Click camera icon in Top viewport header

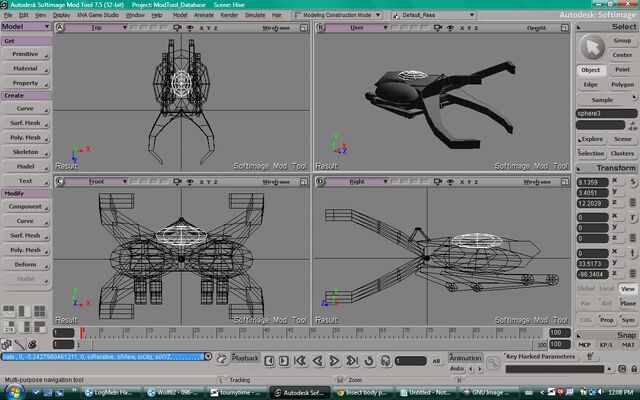[x=178, y=28]
